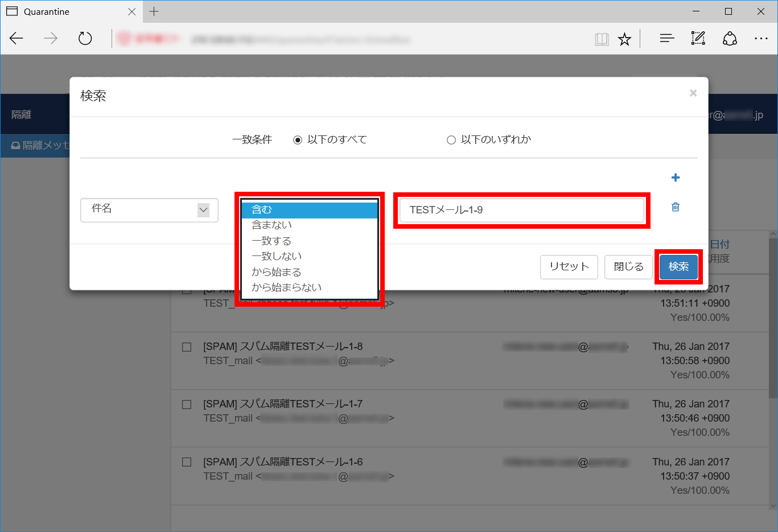
Task: Click the plus icon to add condition
Action: (676, 178)
